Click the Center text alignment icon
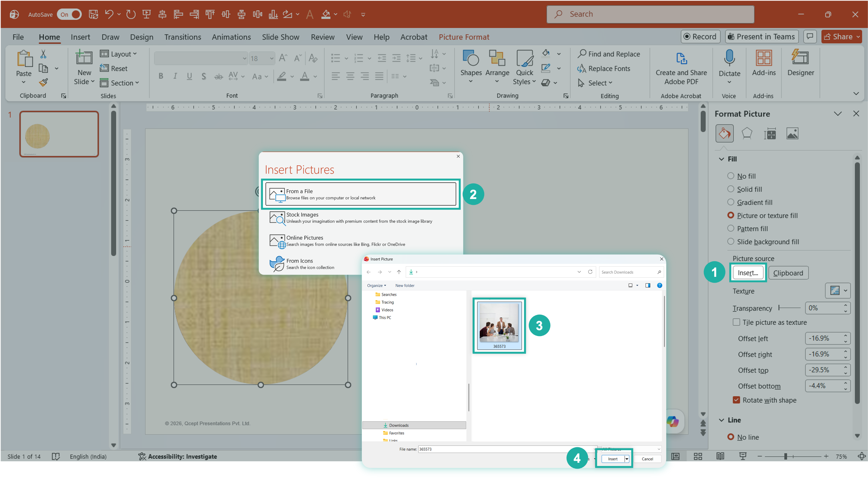The height and width of the screenshot is (480, 868). tap(351, 76)
